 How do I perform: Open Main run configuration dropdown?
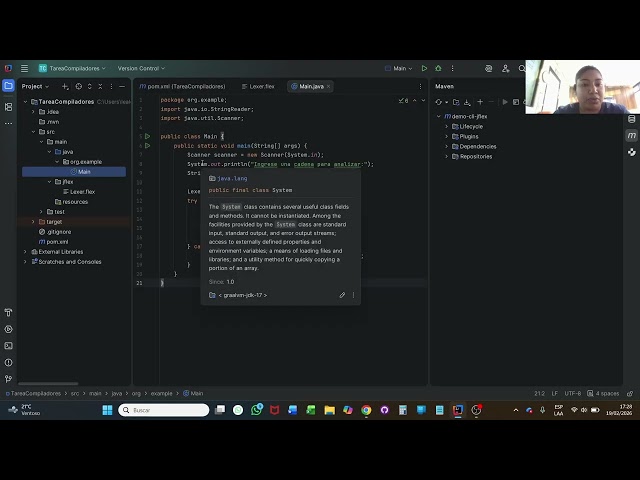398,68
